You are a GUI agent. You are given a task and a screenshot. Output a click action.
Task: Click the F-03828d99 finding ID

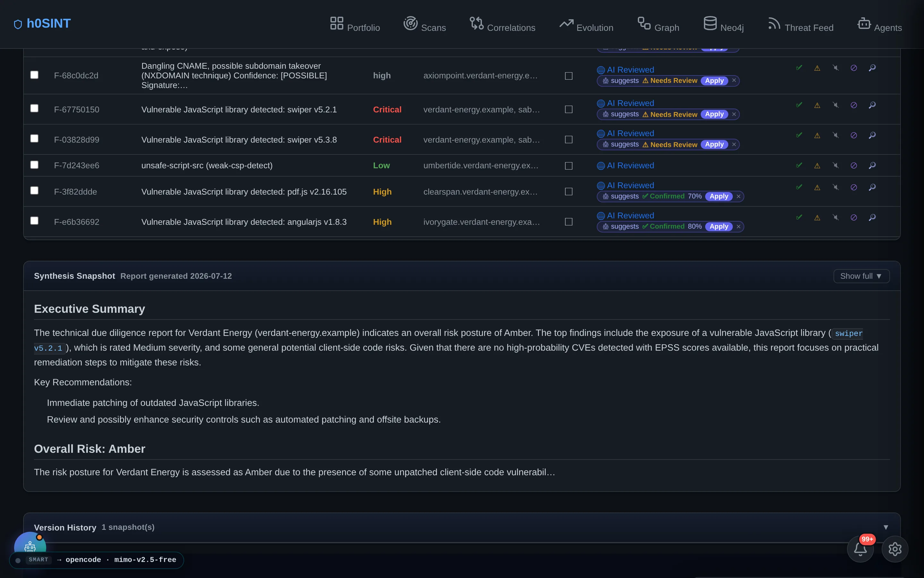pos(77,140)
